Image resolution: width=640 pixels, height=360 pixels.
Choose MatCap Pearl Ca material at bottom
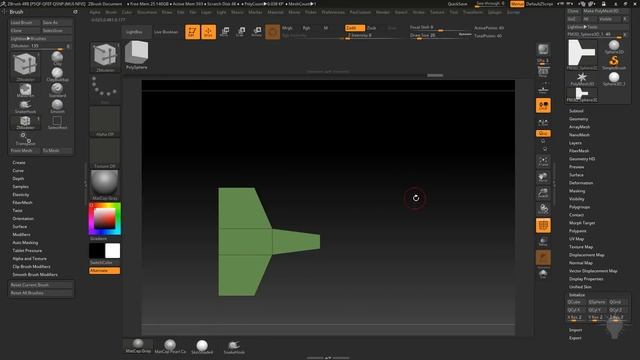click(x=170, y=346)
